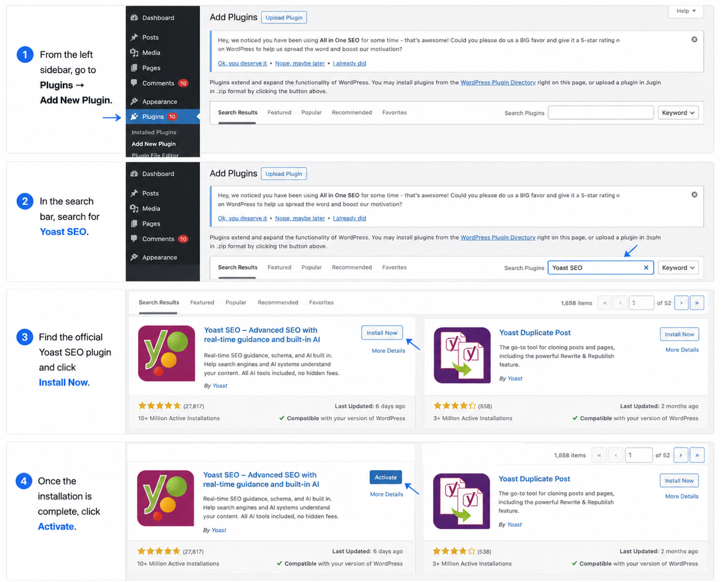728x582 pixels.
Task: Select Search Results tab in step 2
Action: [x=238, y=268]
